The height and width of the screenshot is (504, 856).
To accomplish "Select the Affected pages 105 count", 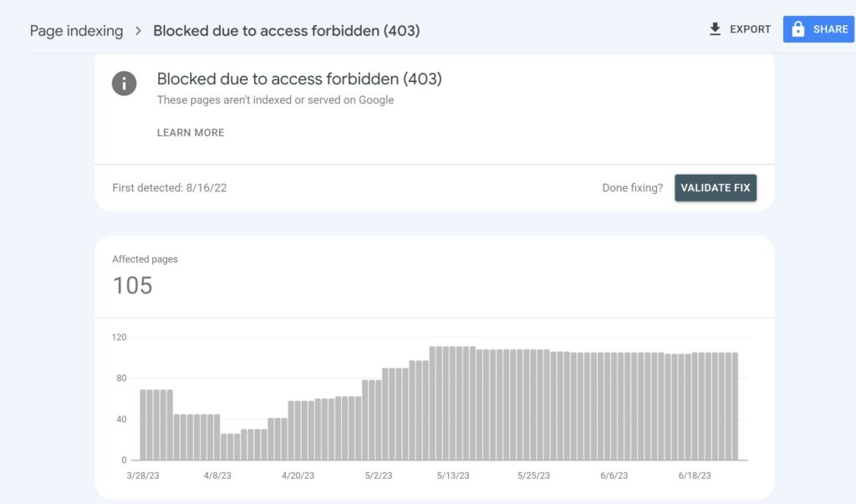I will 132,286.
